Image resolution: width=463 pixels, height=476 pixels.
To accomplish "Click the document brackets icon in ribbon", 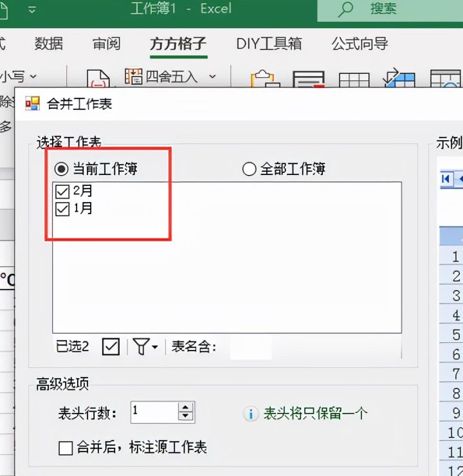I will click(x=98, y=78).
